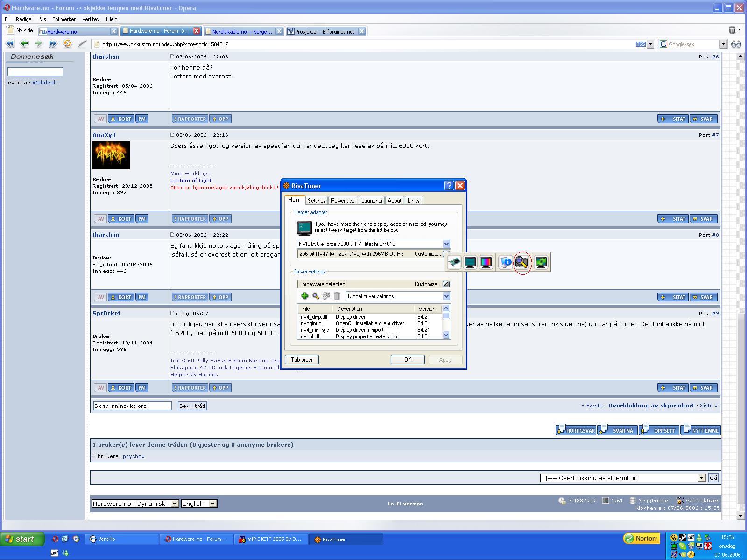Screen dimensions: 747x560
Task: Switch to the Power user tab
Action: point(343,201)
